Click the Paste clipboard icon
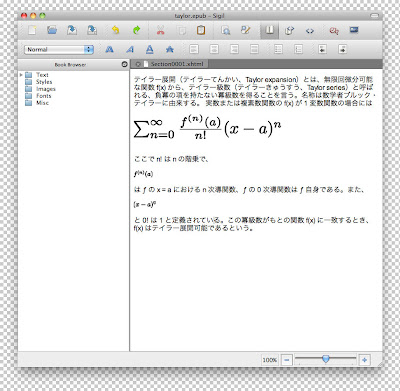Viewport: 400px width, 391px height. pyautogui.click(x=201, y=30)
